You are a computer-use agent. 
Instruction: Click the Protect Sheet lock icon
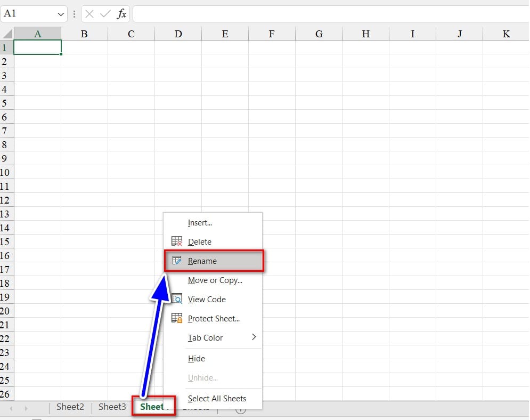click(x=177, y=318)
